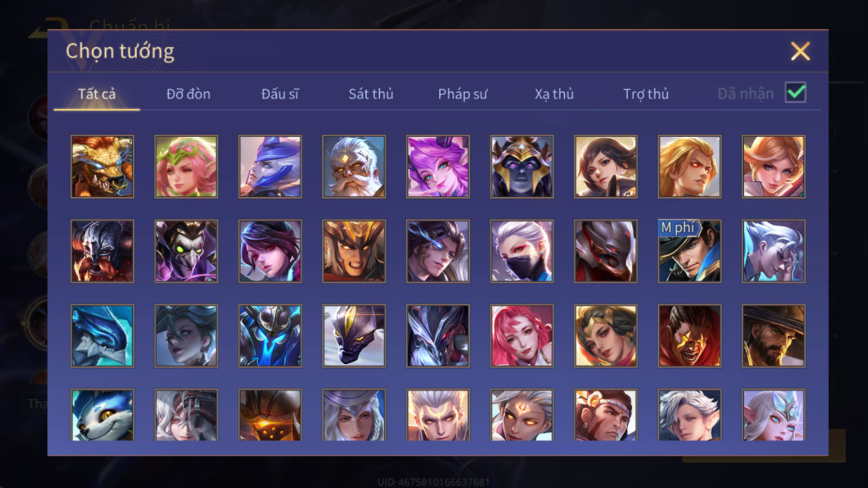Select the pink-haired woman in third row
This screenshot has height=488, width=868.
tap(521, 336)
